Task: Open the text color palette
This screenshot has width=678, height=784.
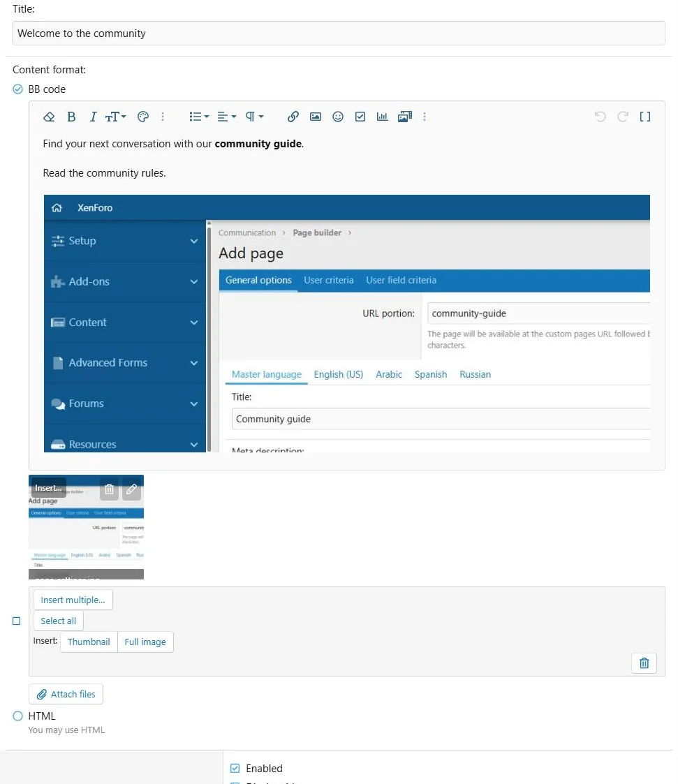Action: pyautogui.click(x=143, y=117)
